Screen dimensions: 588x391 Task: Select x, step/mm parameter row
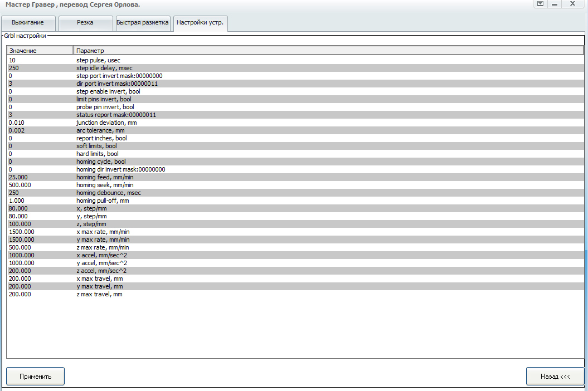[x=295, y=208]
